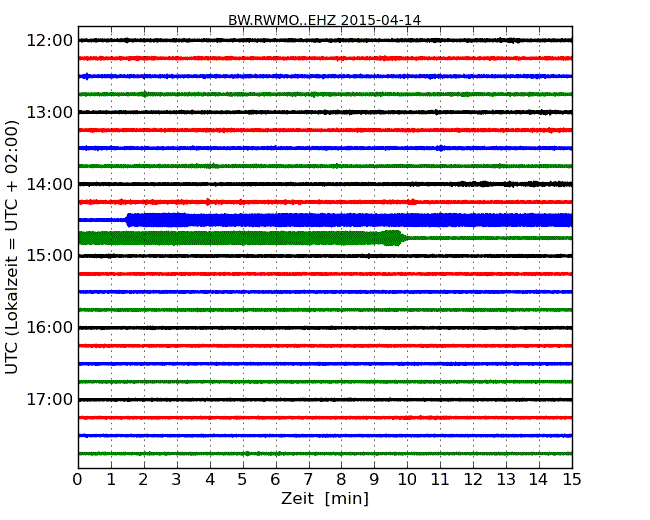The image size is (650, 520).
Task: Click the bulge ending the large green signal
Action: click(392, 238)
